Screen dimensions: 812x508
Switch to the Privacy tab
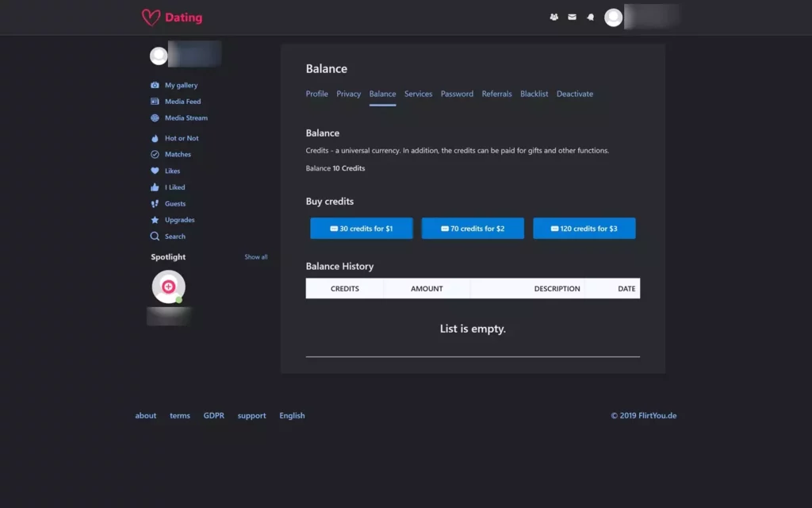pyautogui.click(x=349, y=94)
